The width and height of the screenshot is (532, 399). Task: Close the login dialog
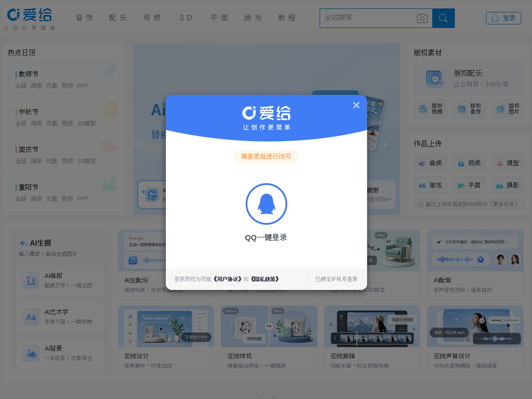point(356,105)
